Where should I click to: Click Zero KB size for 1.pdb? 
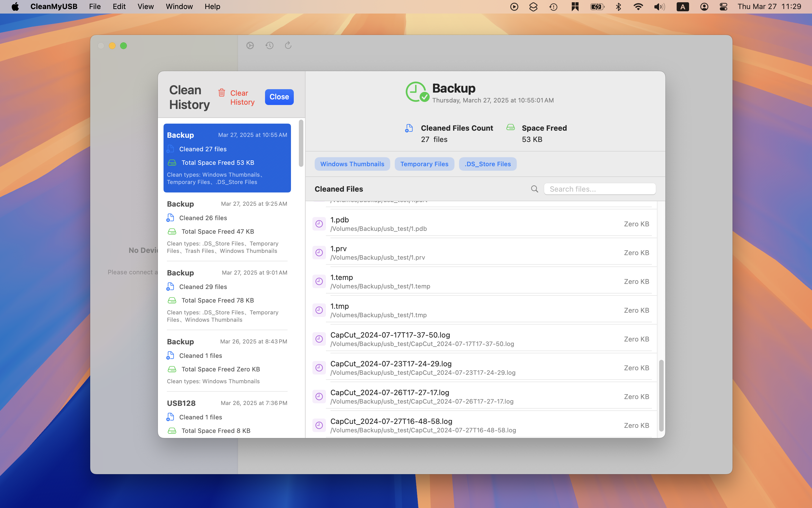pyautogui.click(x=636, y=224)
